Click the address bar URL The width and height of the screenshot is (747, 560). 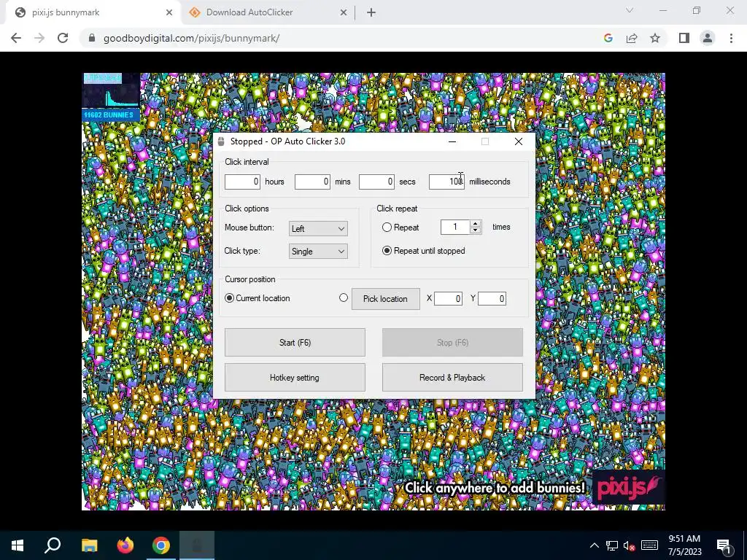pyautogui.click(x=192, y=38)
